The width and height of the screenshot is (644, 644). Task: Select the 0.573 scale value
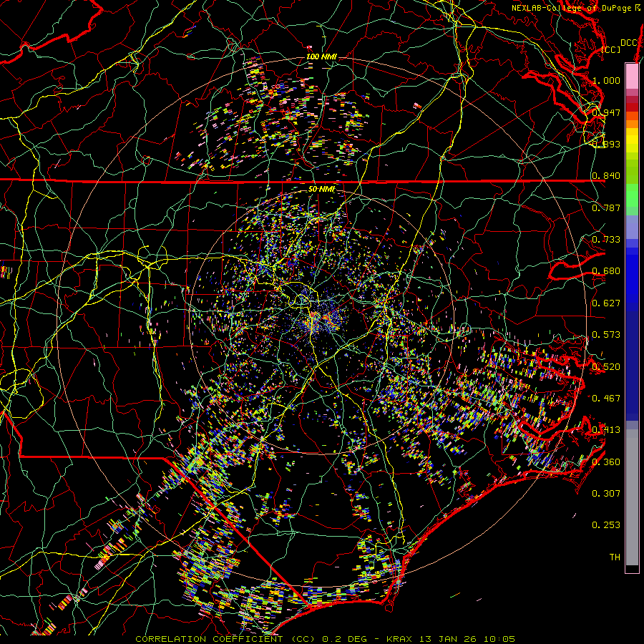coord(606,335)
